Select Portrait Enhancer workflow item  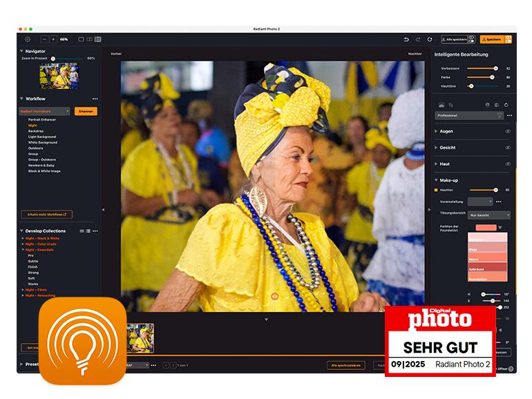click(x=41, y=119)
